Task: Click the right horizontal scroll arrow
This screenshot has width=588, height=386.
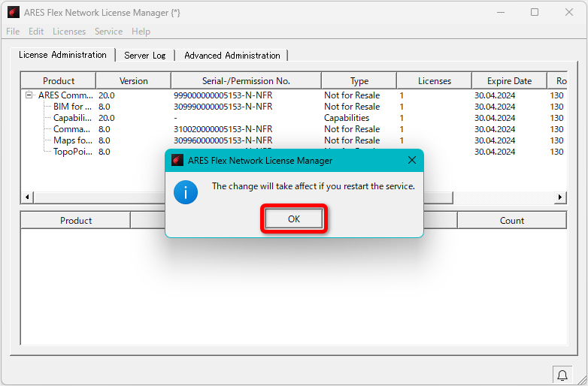Action: 560,197
